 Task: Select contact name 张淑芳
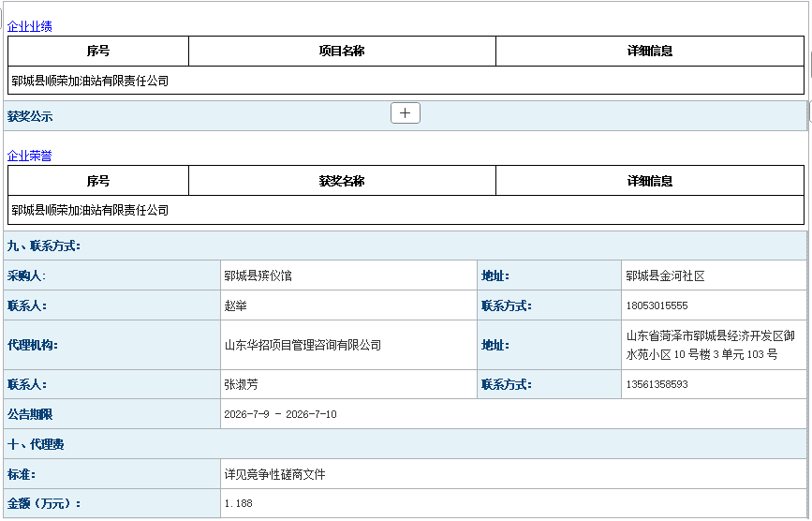pyautogui.click(x=241, y=385)
